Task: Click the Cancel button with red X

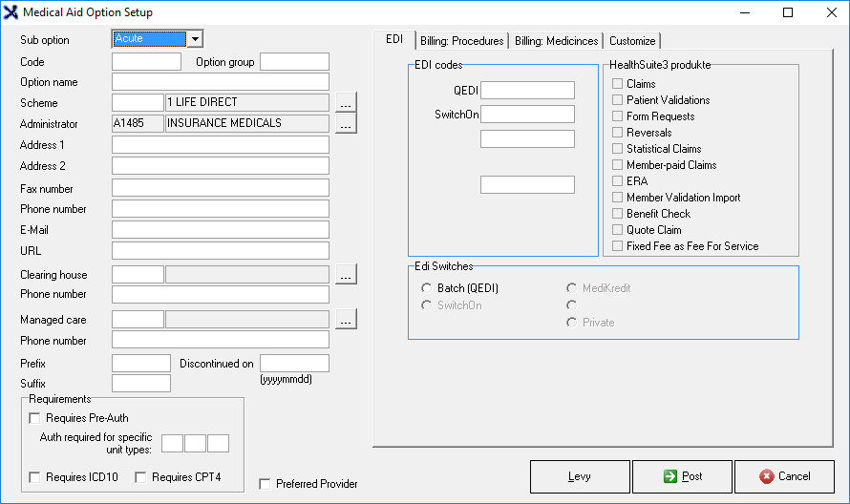Action: [784, 476]
